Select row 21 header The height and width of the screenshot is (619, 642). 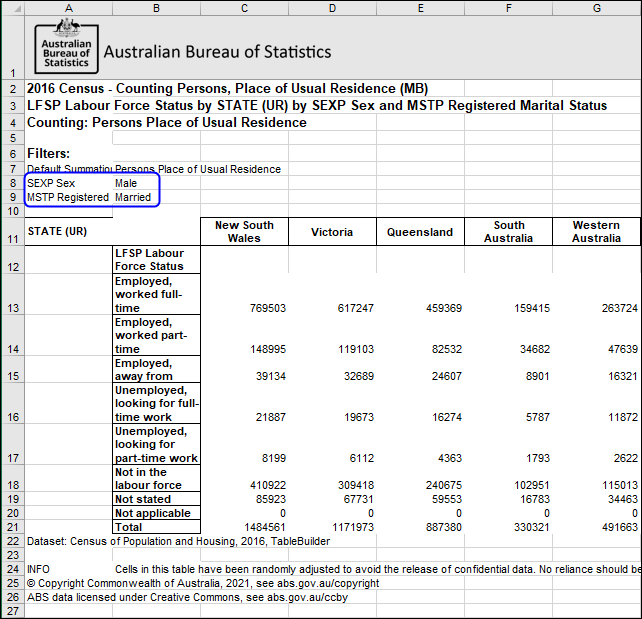(13, 527)
